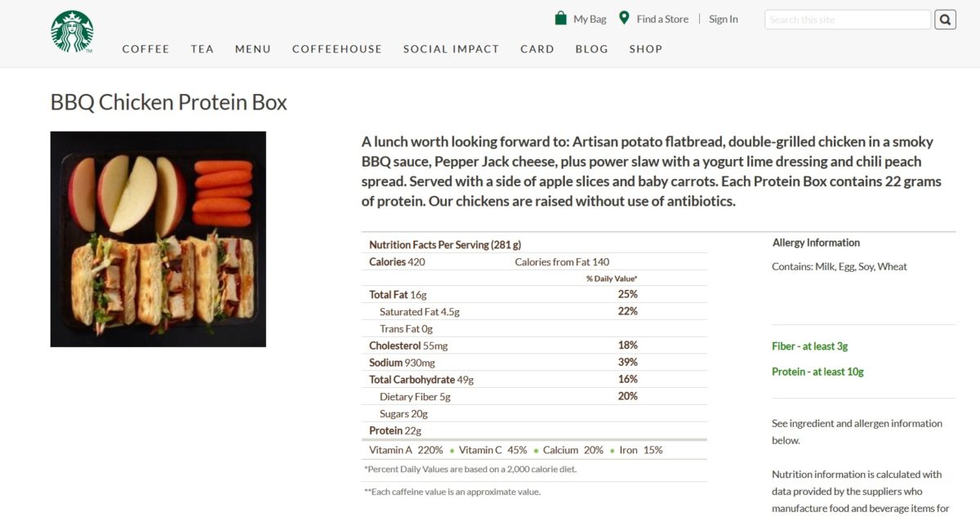This screenshot has height=517, width=980.
Task: Click the 2,000 calorie diet footnote
Action: (x=470, y=469)
